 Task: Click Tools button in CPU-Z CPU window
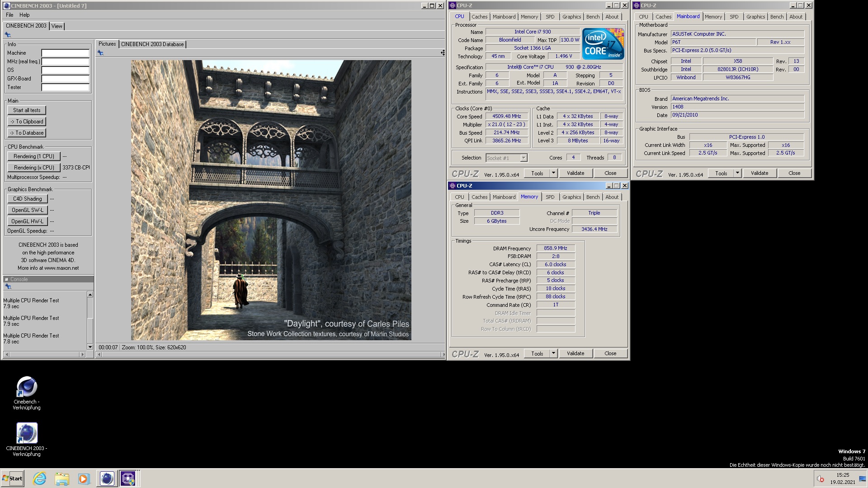[x=537, y=173]
